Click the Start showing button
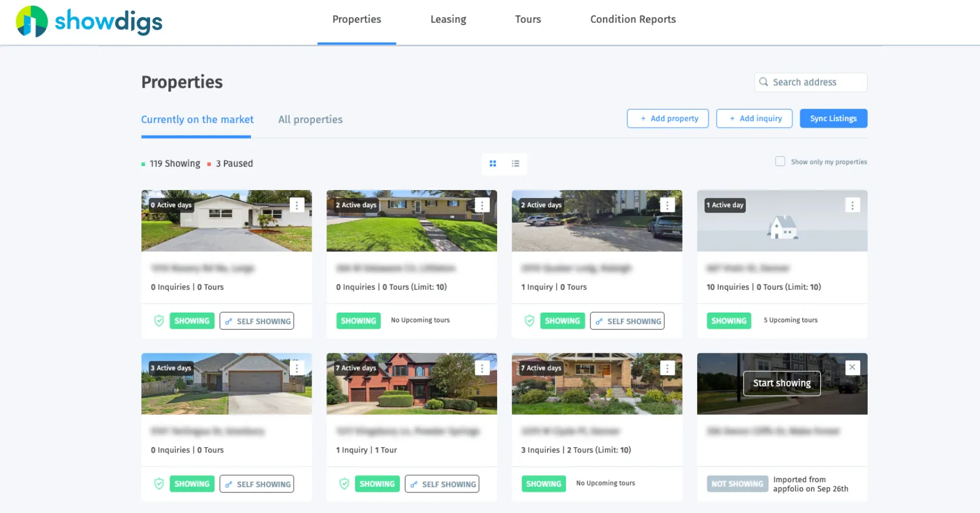 point(782,384)
